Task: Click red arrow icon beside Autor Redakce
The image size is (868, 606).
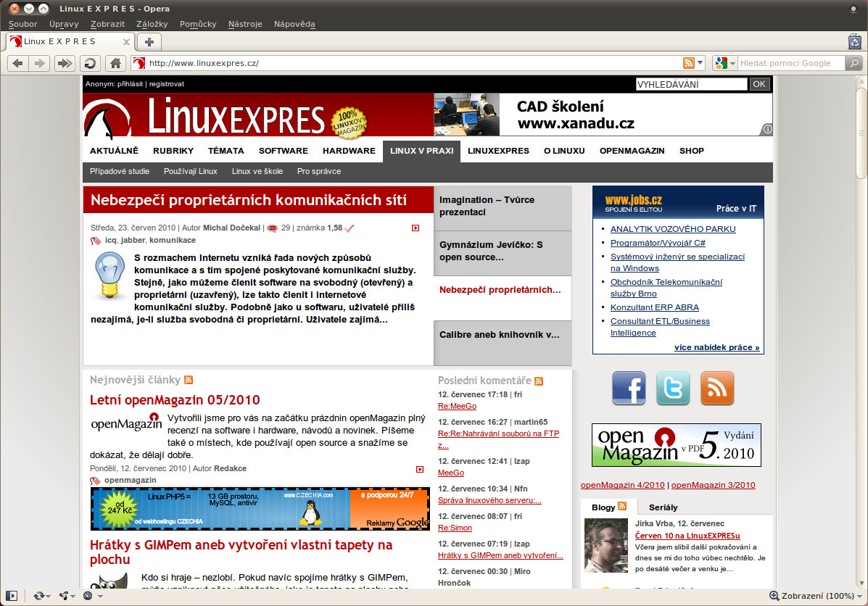Action: pyautogui.click(x=420, y=469)
